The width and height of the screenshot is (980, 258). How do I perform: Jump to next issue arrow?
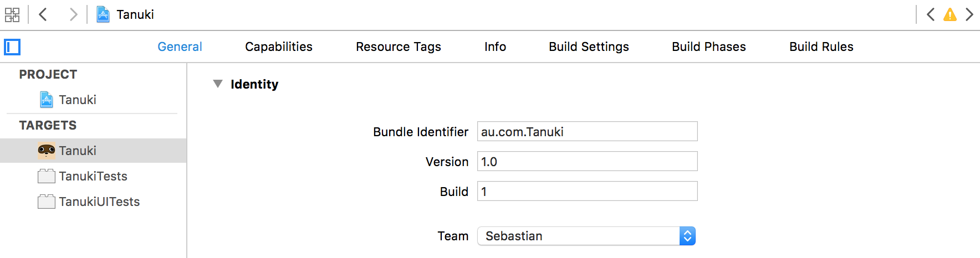pos(969,14)
